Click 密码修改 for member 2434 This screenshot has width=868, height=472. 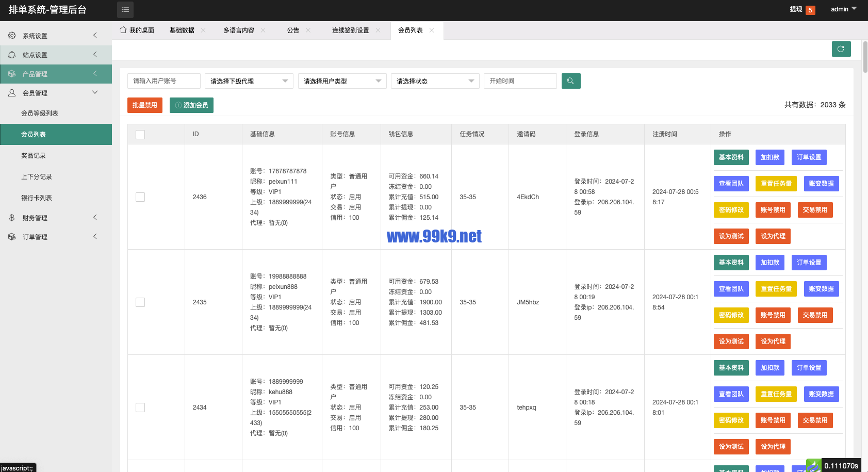[x=731, y=420]
